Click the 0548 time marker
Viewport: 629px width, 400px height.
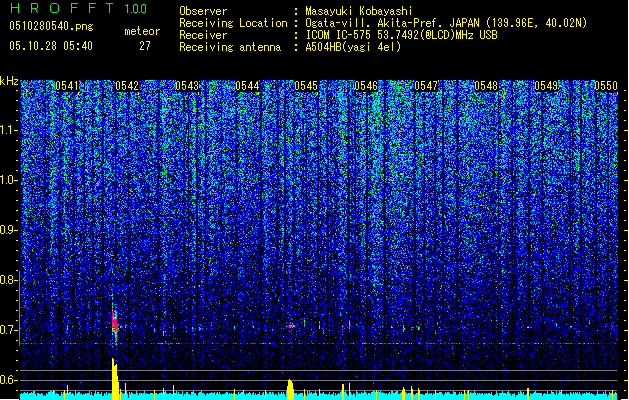pyautogui.click(x=486, y=86)
